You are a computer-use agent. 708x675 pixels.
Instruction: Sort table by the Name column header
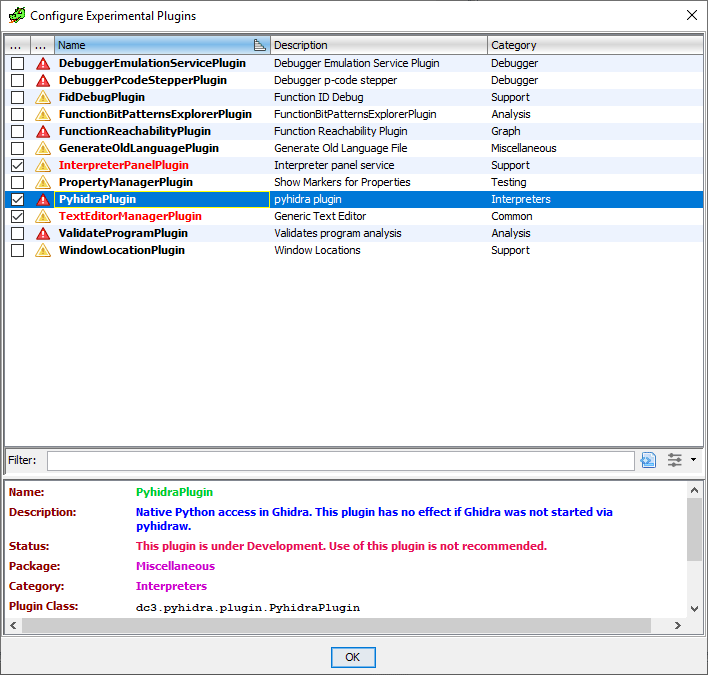point(162,45)
